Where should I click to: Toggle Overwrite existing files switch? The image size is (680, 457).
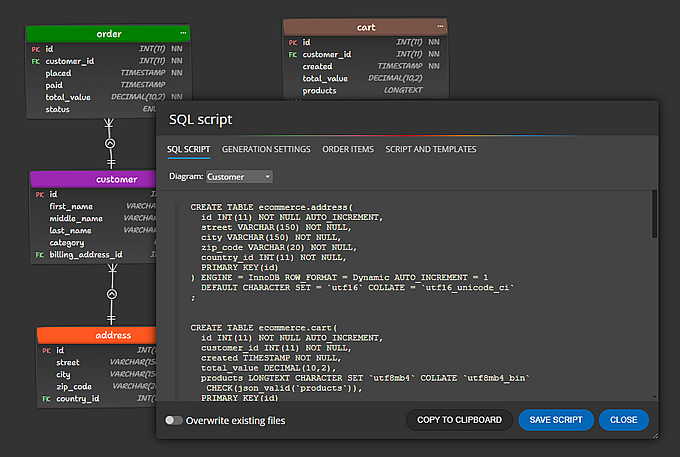pos(173,420)
